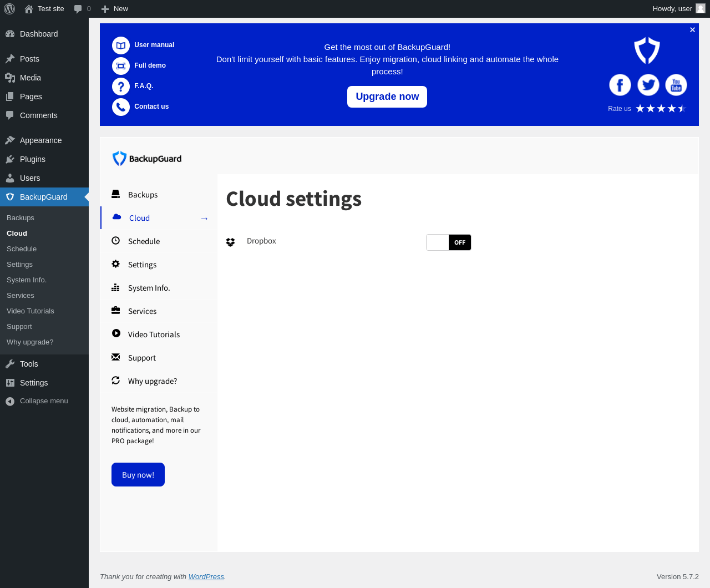
Task: Open Users in admin sidebar
Action: (44, 178)
